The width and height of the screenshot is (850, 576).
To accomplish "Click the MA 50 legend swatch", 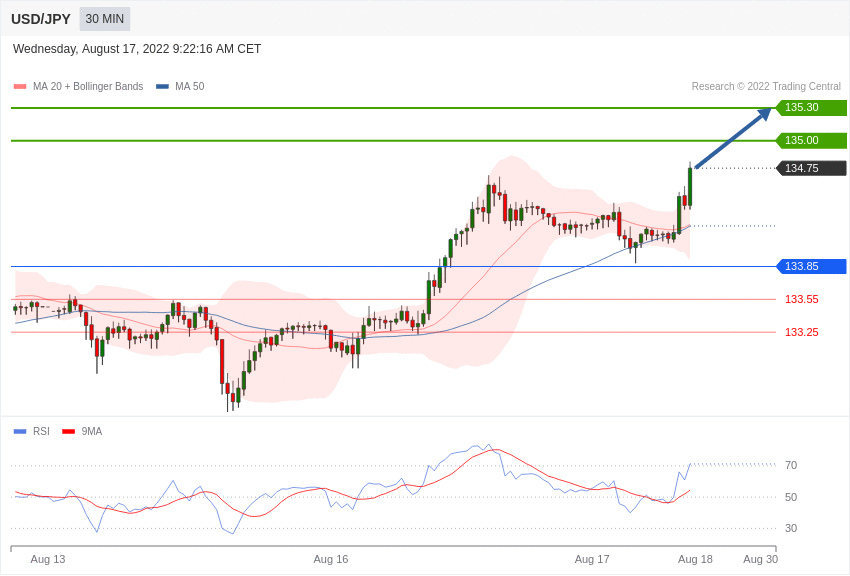I will [x=162, y=87].
